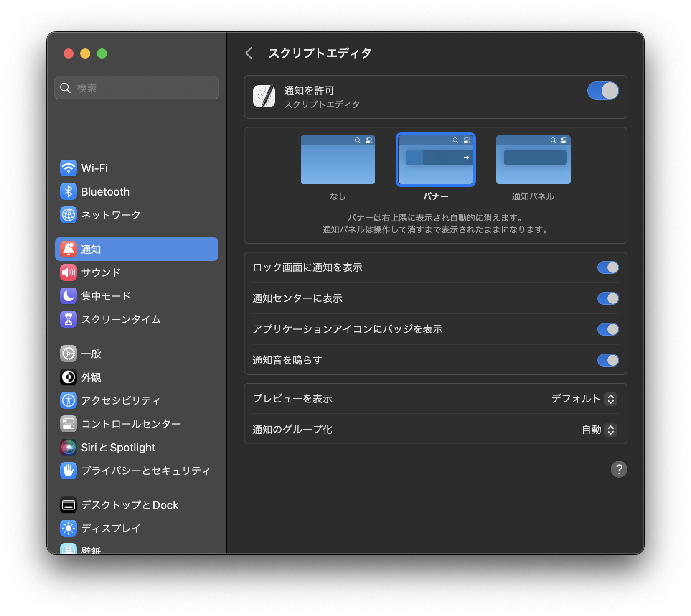Select なし notification style

coord(338,160)
